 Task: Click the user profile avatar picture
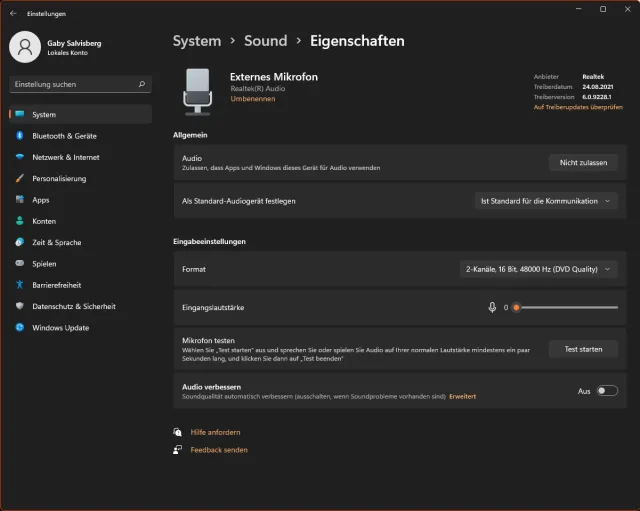pos(25,47)
